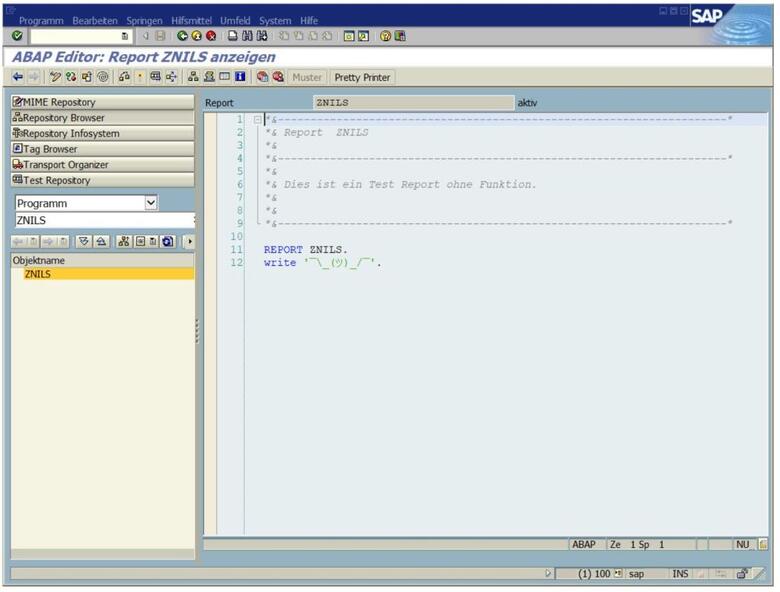
Task: Click the Generate Shortcut icon
Action: (364, 36)
